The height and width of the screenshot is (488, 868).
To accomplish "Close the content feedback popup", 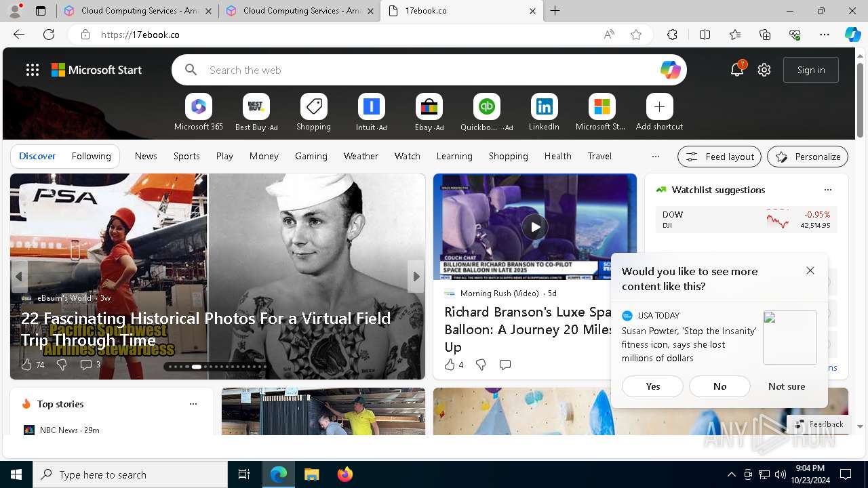I will click(x=810, y=270).
